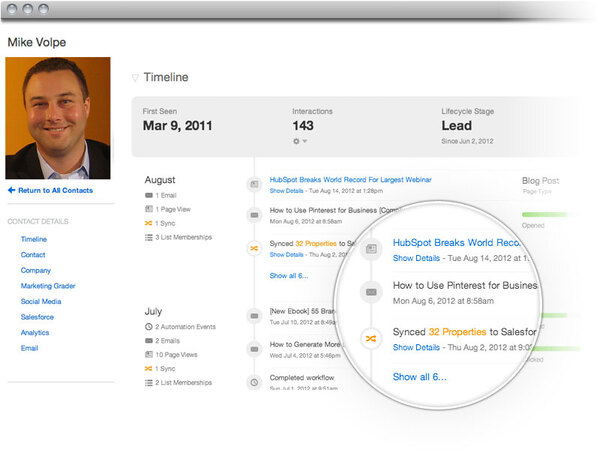Screen dimensions: 600x450
Task: Click the clock icon beside Completed workflow
Action: (254, 381)
